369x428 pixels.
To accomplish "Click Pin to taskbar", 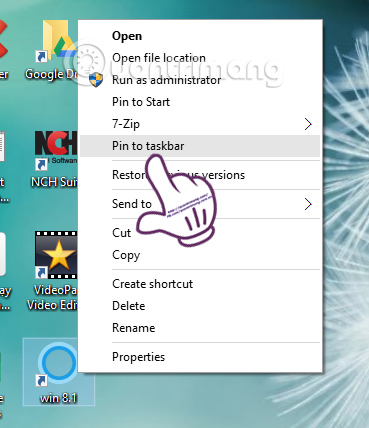I will (x=200, y=146).
